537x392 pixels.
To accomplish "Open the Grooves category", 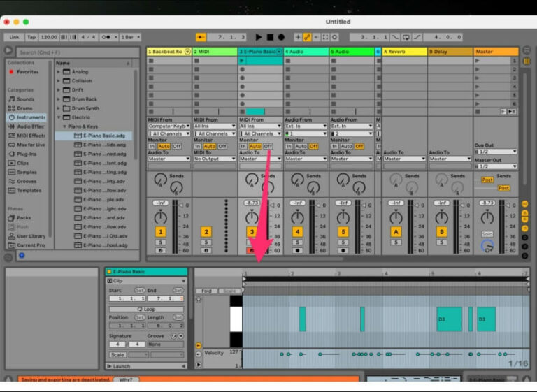I will tap(27, 182).
